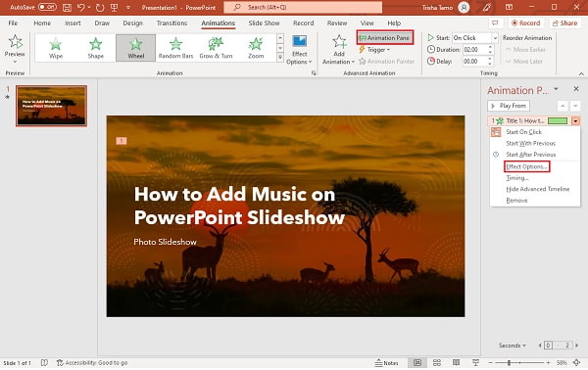This screenshot has height=370, width=588.
Task: Start the slideshow from the quick access icon
Action: coord(114,7)
